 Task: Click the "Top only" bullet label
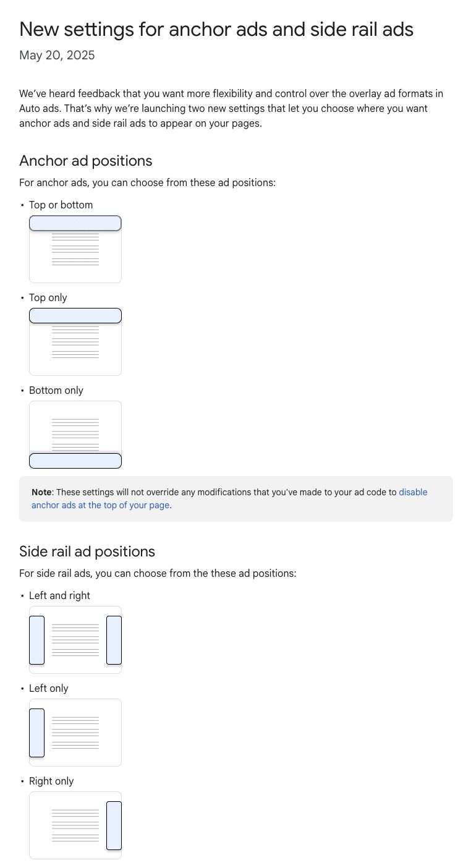(48, 297)
